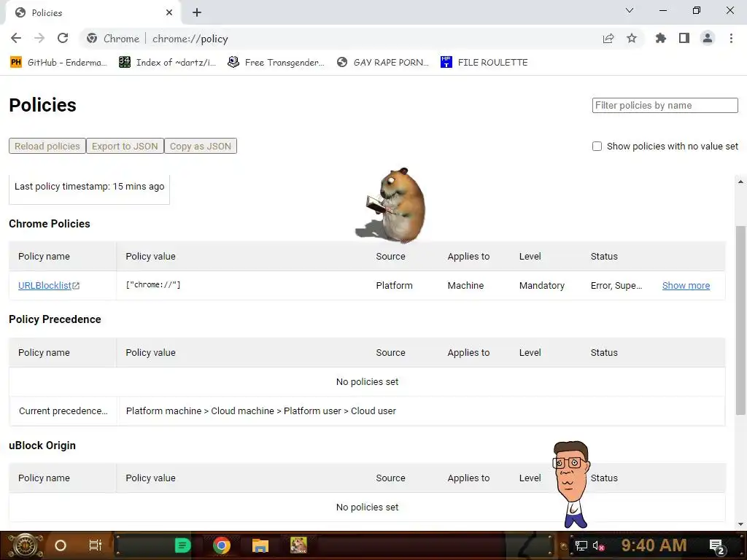Reload the page with refresh icon
The width and height of the screenshot is (747, 560).
coord(63,39)
